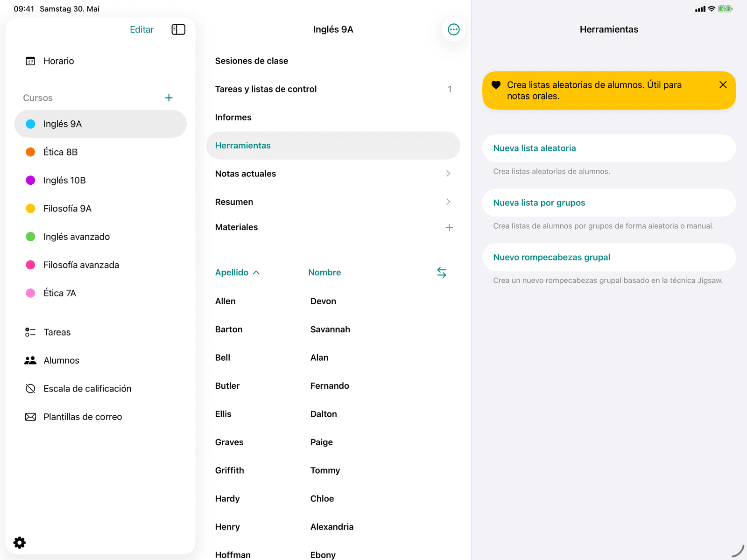Viewport: 747px width, 560px height.
Task: Open student Bell Alan
Action: 333,357
